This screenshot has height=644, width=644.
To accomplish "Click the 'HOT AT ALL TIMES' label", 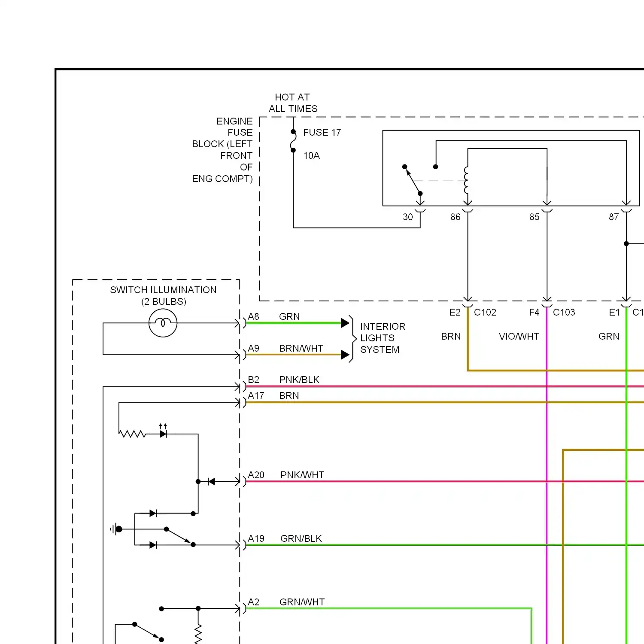I will pos(293,103).
